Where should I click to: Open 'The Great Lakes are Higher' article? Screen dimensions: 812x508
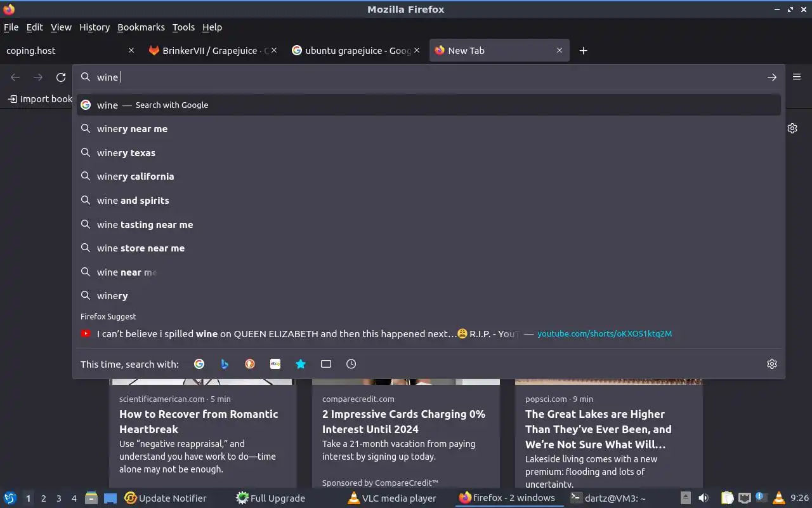point(598,429)
